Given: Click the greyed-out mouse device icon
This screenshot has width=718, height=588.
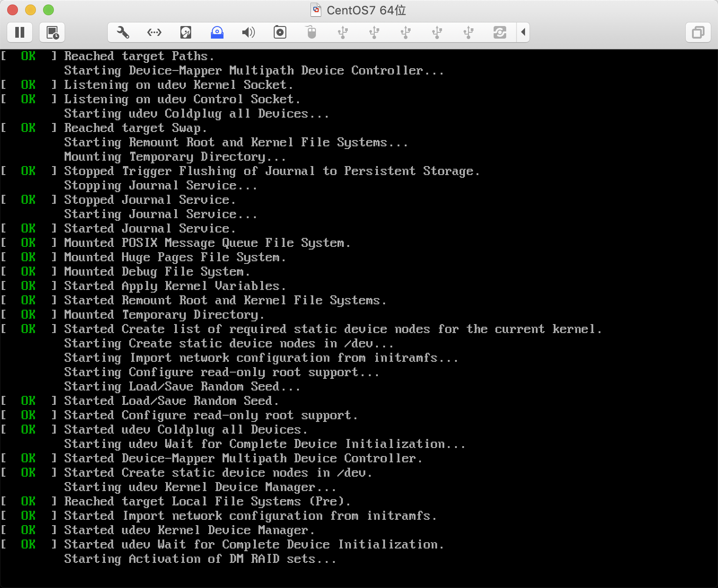Looking at the screenshot, I should click(x=311, y=32).
